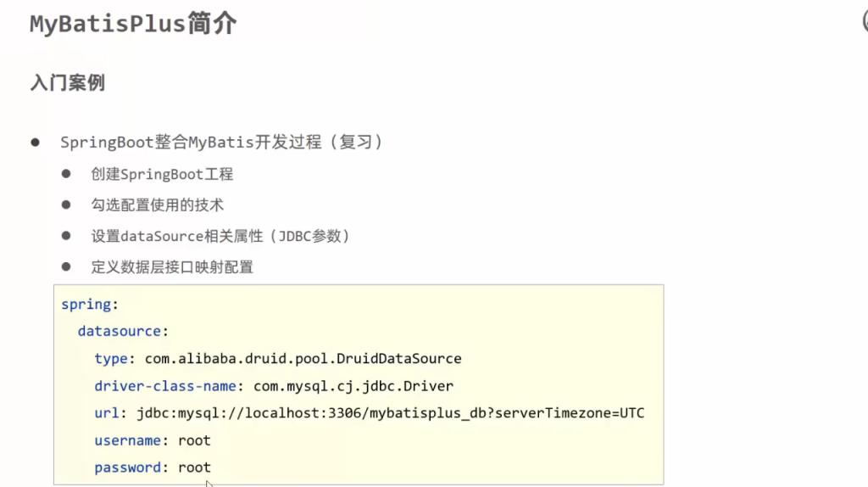This screenshot has width=868, height=487.
Task: Click the 设置dataSource相关属性 bullet line
Action: (x=220, y=236)
